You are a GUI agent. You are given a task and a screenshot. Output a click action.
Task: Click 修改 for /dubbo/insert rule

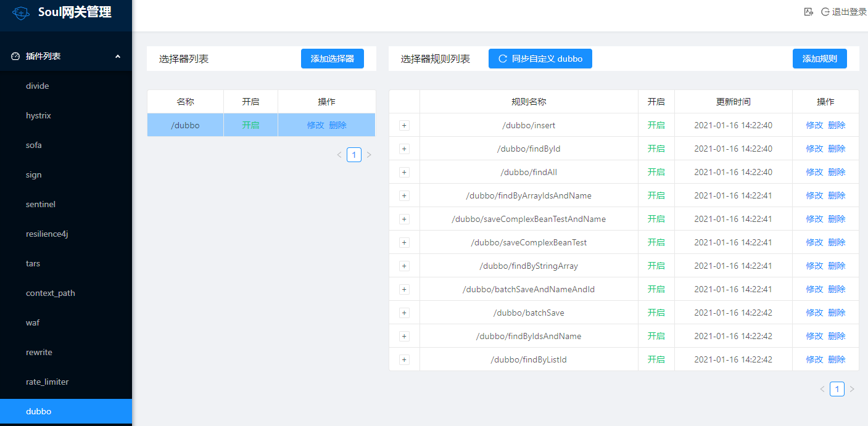tap(814, 125)
